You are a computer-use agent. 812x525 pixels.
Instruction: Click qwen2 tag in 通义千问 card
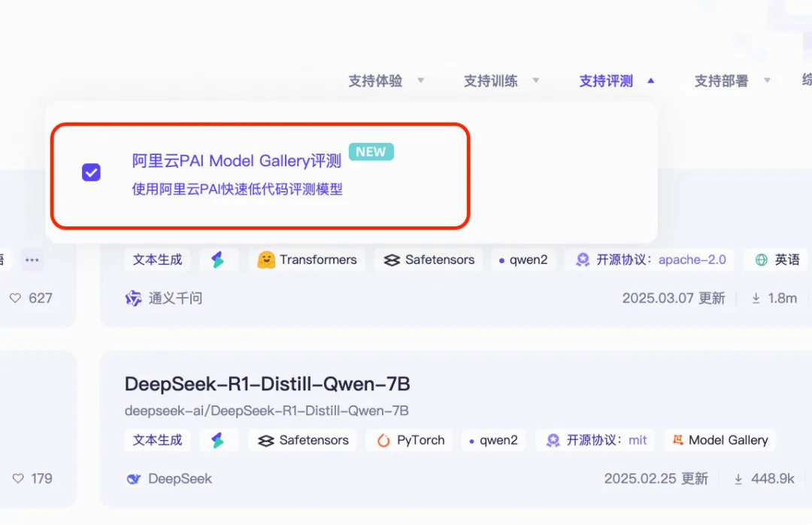(523, 259)
